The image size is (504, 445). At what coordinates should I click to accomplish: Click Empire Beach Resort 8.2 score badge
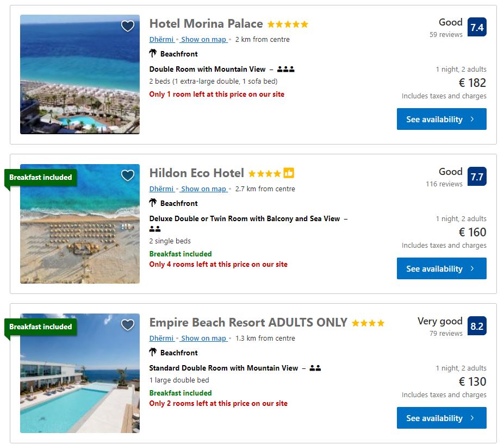[x=477, y=326]
